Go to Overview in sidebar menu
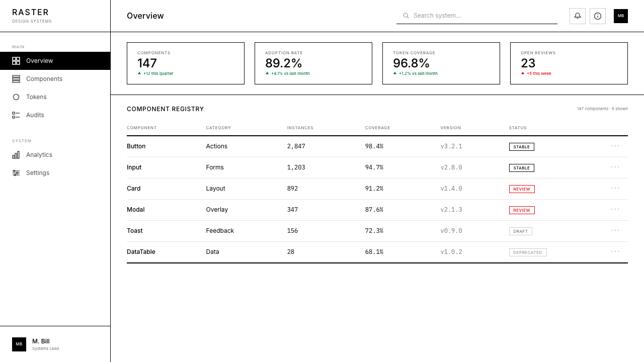The image size is (644, 362). coord(55,61)
